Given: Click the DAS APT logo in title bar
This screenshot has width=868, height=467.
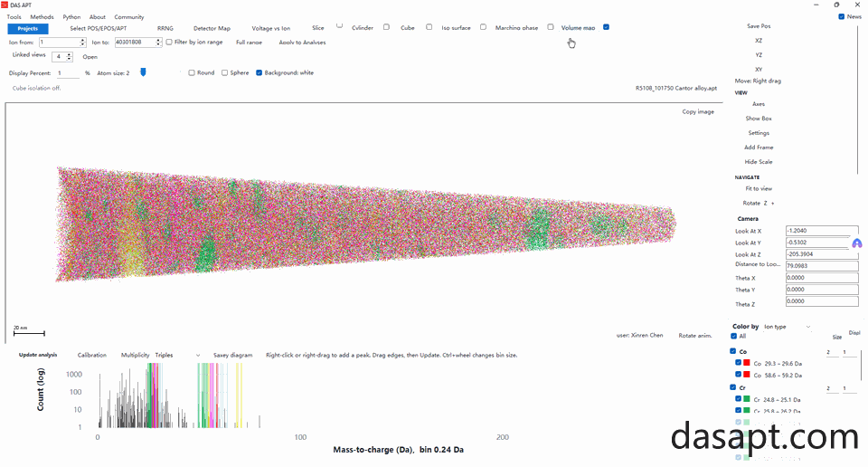Looking at the screenshot, I should 5,5.
